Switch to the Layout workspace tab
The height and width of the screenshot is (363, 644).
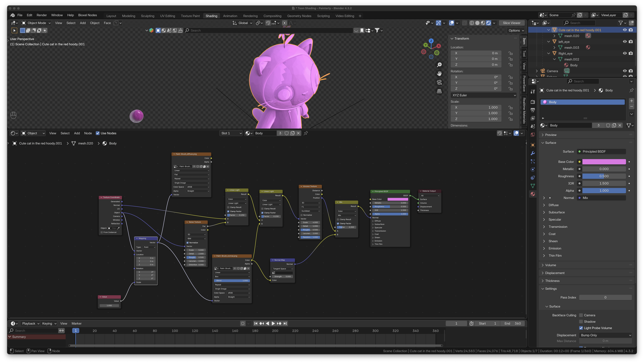[111, 16]
